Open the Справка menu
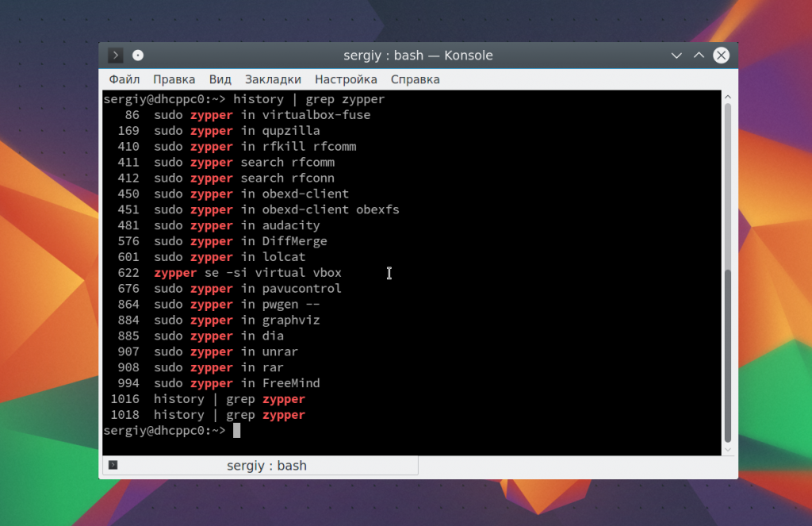812x526 pixels. coord(415,79)
